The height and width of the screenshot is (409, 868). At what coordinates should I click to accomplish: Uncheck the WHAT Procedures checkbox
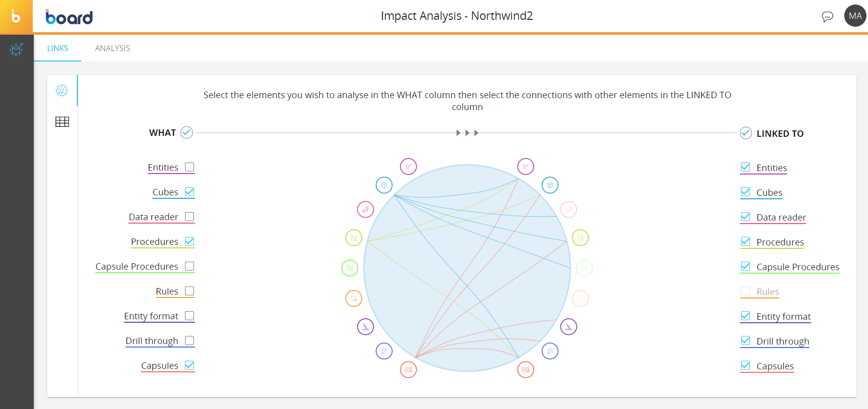click(189, 241)
